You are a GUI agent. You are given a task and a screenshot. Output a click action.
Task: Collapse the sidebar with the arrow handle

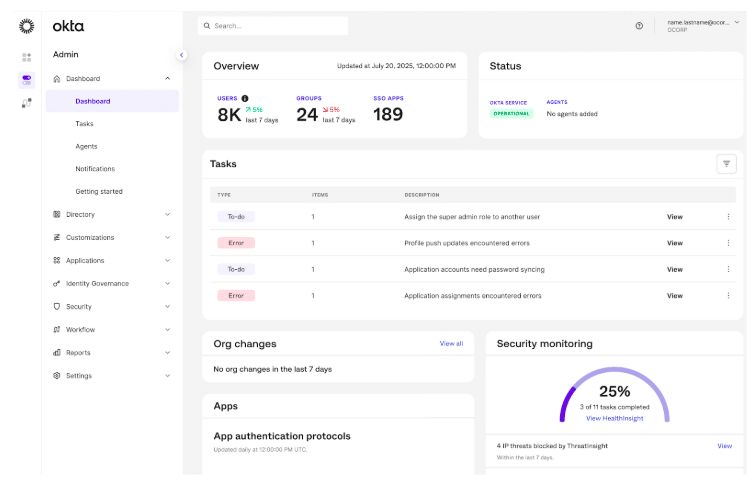[x=181, y=55]
